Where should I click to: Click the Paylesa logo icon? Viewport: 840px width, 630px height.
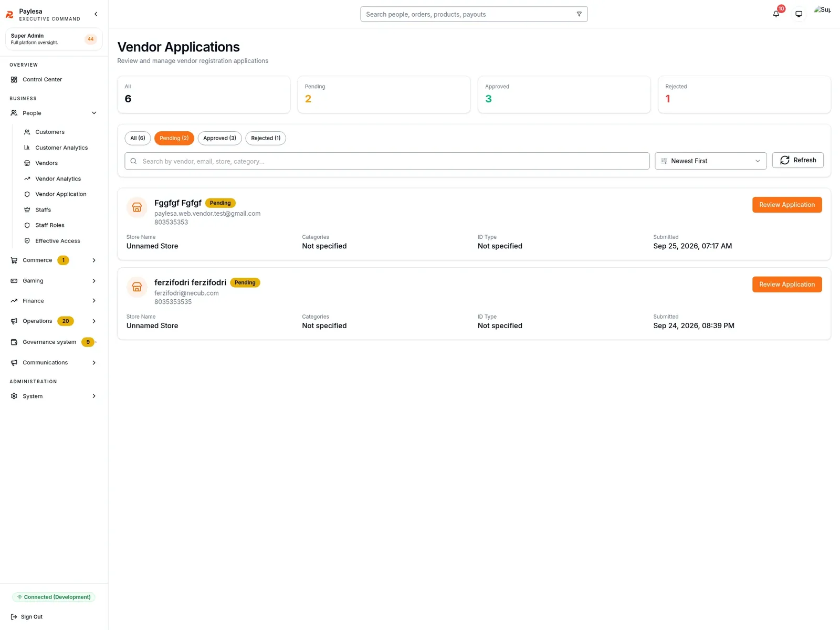click(9, 15)
